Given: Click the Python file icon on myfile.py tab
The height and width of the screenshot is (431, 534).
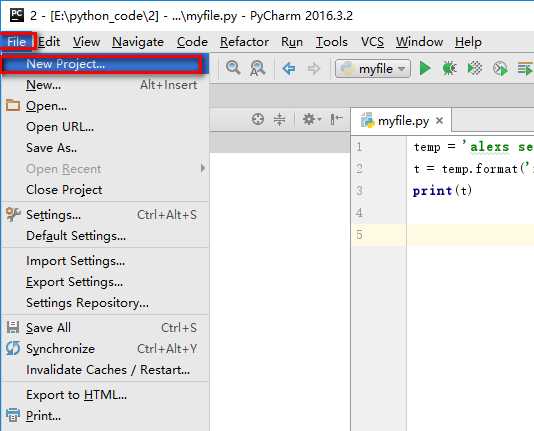Looking at the screenshot, I should [x=367, y=121].
